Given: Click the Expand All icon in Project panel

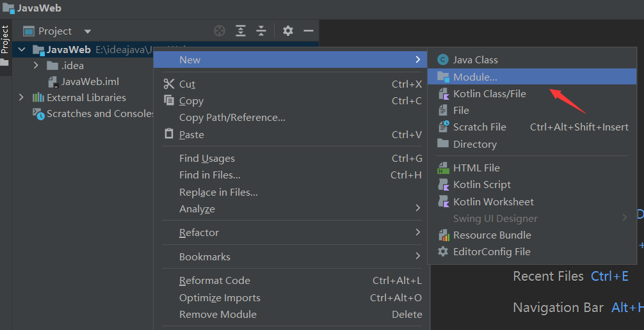Looking at the screenshot, I should point(241,31).
